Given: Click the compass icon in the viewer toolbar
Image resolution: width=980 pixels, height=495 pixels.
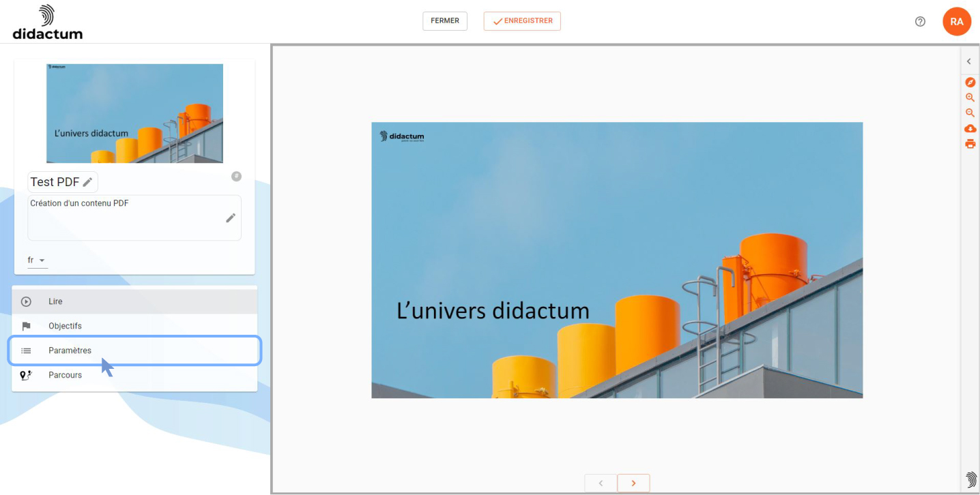Looking at the screenshot, I should tap(970, 82).
